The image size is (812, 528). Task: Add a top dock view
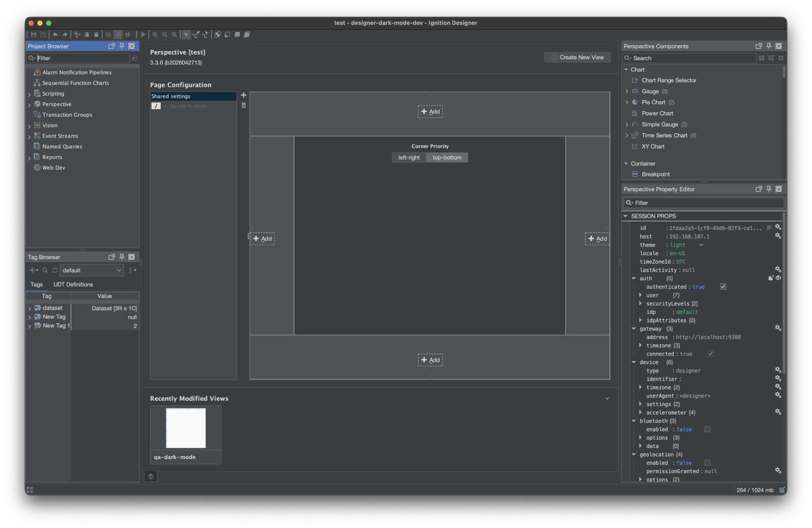point(430,111)
